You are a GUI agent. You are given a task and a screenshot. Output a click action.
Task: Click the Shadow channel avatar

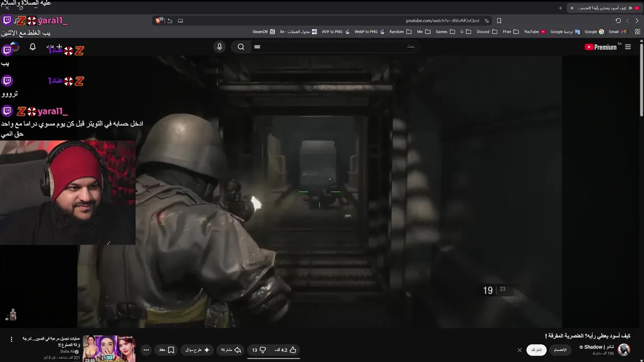click(x=624, y=350)
